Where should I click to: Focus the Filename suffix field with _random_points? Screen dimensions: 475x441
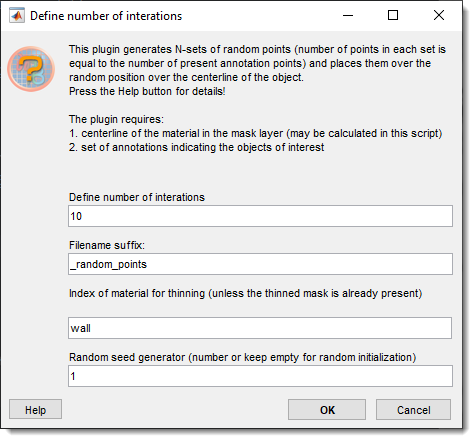point(260,264)
